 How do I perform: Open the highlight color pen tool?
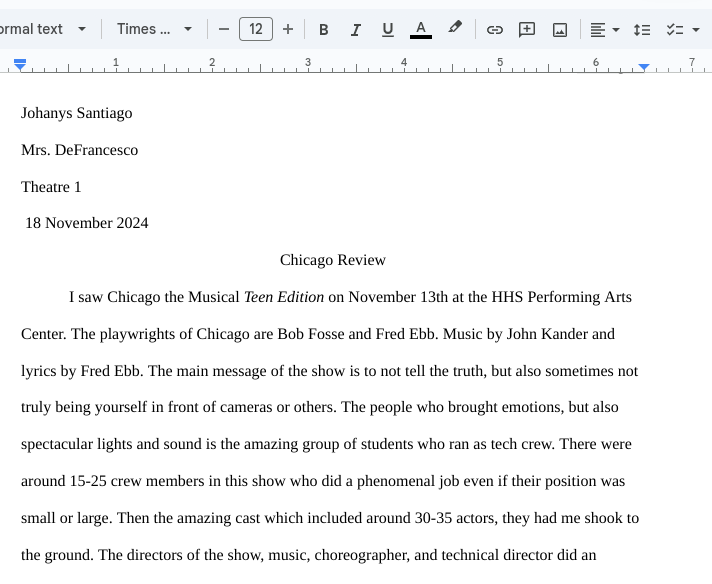tap(455, 29)
